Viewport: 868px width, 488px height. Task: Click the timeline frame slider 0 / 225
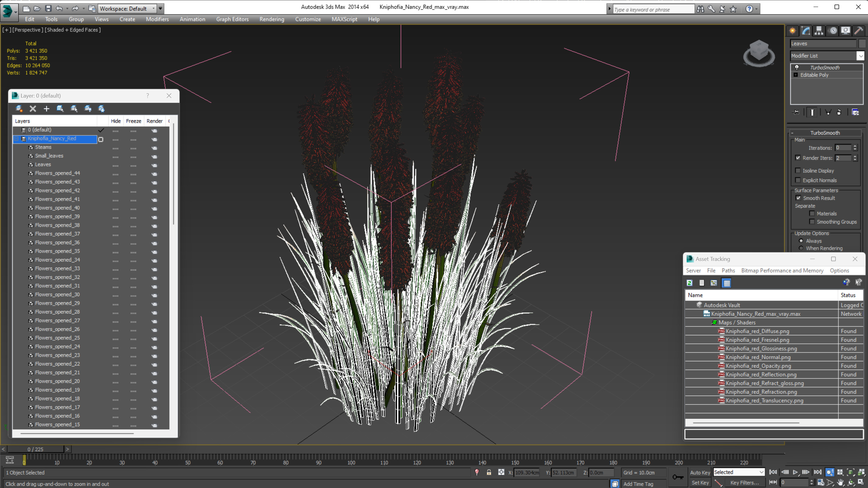coord(35,449)
